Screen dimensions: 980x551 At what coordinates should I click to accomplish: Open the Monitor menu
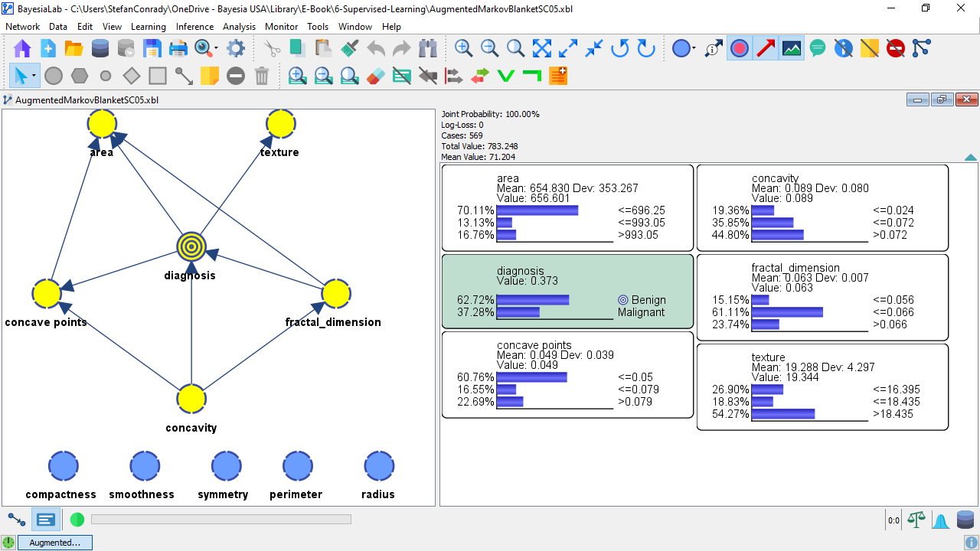coord(282,26)
